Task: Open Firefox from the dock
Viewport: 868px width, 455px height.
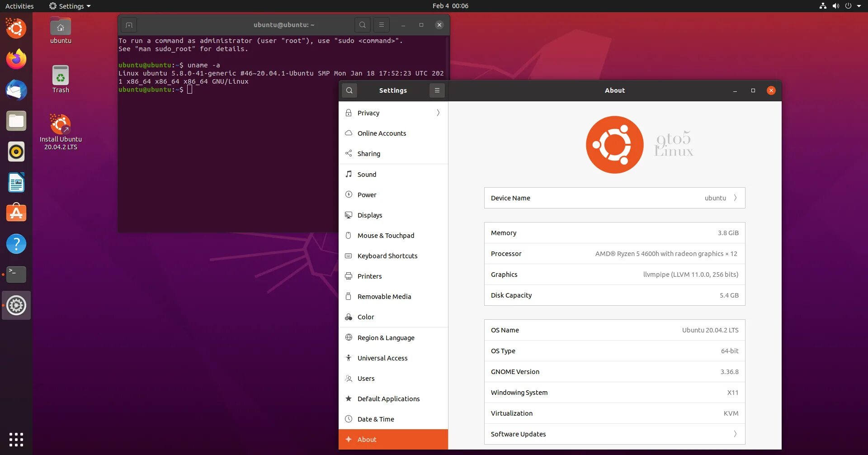Action: (x=16, y=59)
